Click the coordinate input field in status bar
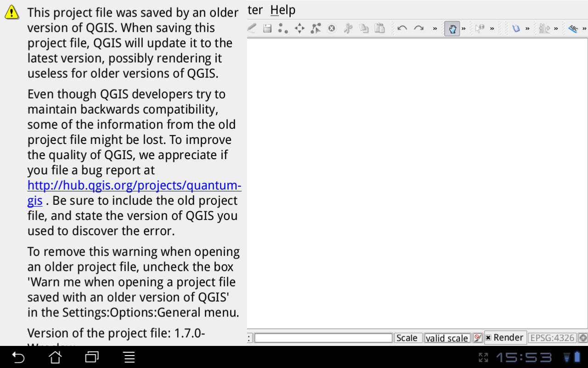588x368 pixels. (323, 338)
